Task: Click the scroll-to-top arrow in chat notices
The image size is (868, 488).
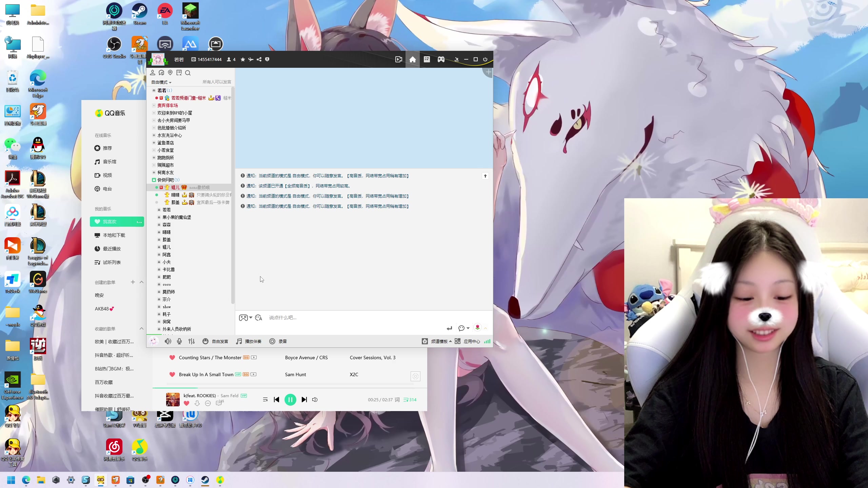Action: coord(485,176)
